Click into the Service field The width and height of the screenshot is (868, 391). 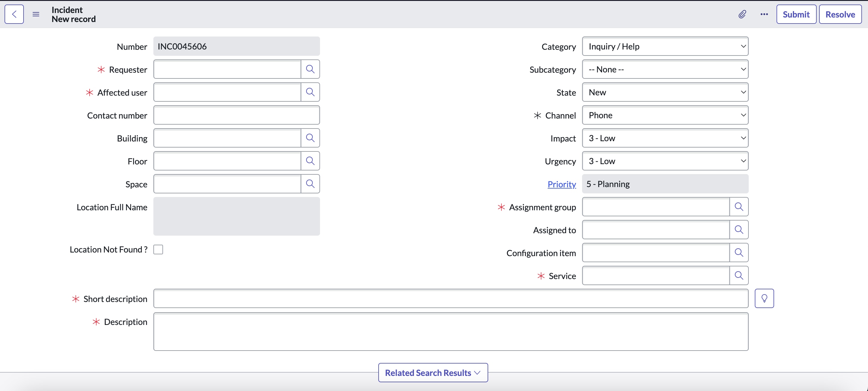click(656, 275)
